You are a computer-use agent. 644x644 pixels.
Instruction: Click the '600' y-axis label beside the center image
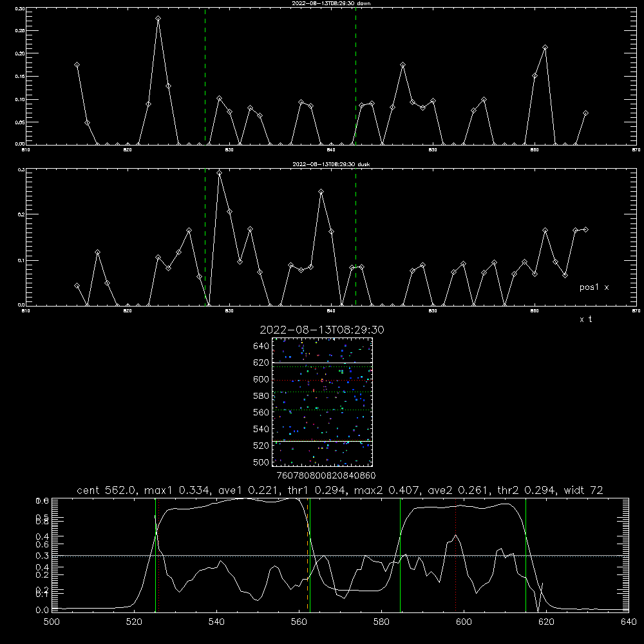click(x=261, y=379)
